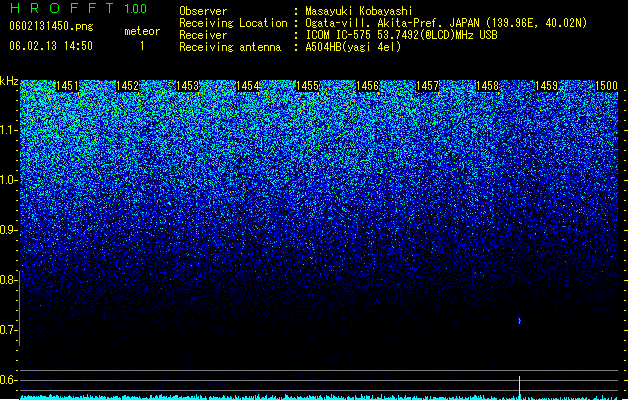Select the 1457 time label
The width and height of the screenshot is (629, 400).
tap(427, 86)
